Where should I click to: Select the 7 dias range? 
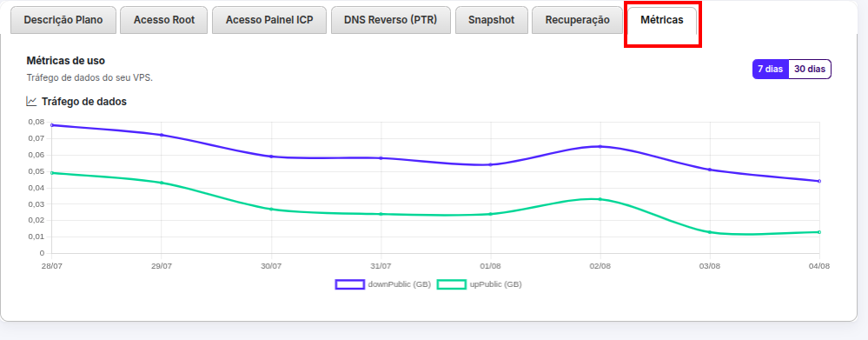(770, 70)
